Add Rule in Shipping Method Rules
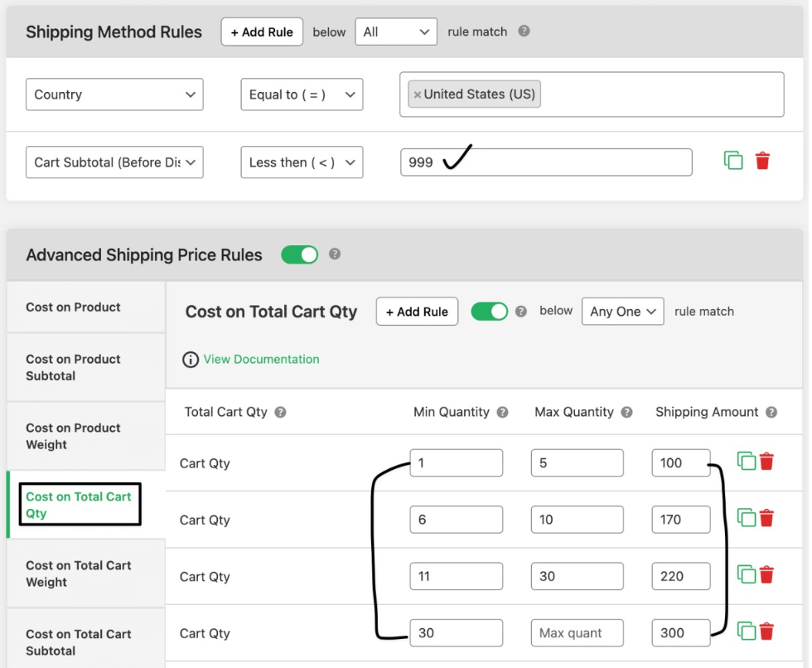 [262, 32]
